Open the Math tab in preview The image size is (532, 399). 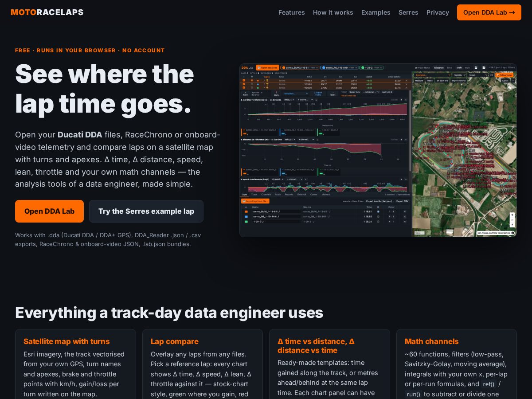[278, 194]
